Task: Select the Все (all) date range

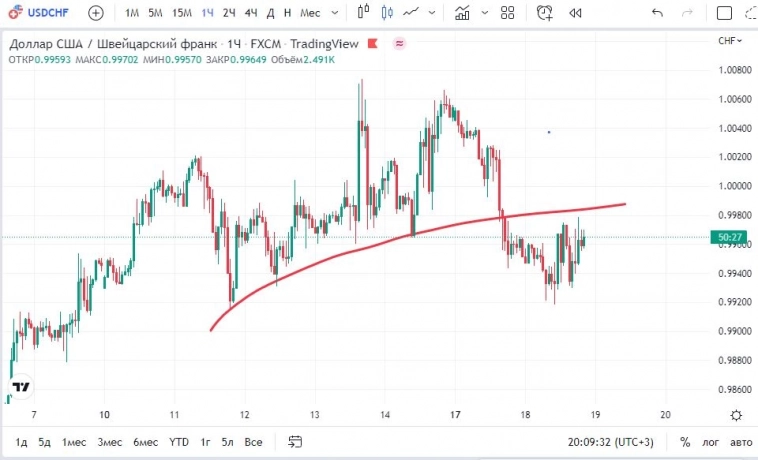Action: [x=253, y=442]
